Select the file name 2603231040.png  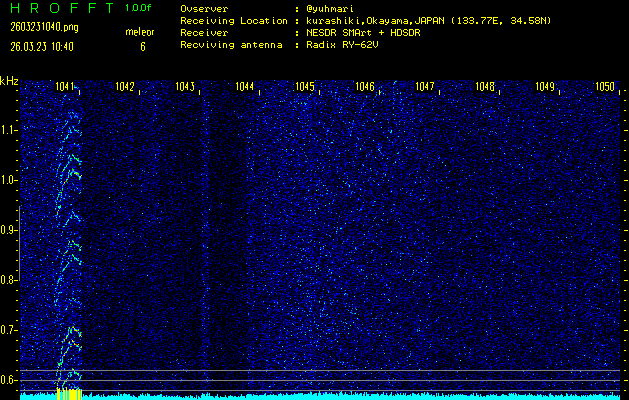pos(44,27)
